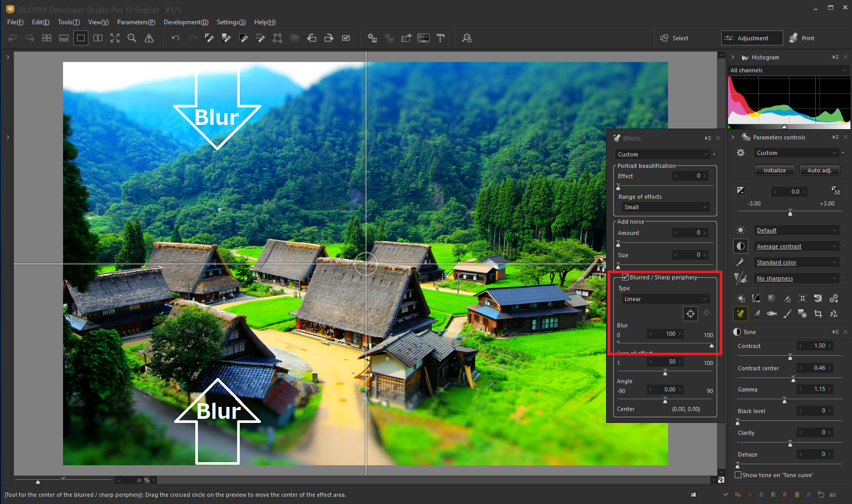The image size is (852, 504).
Task: Collapse the Histogram panel chevron
Action: pyautogui.click(x=733, y=57)
